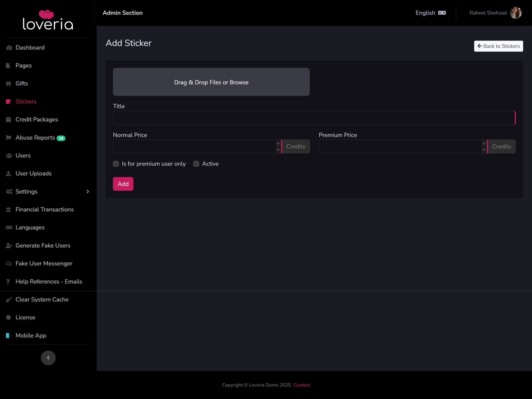
Task: Click the Mobile App phone icon
Action: [x=8, y=336]
